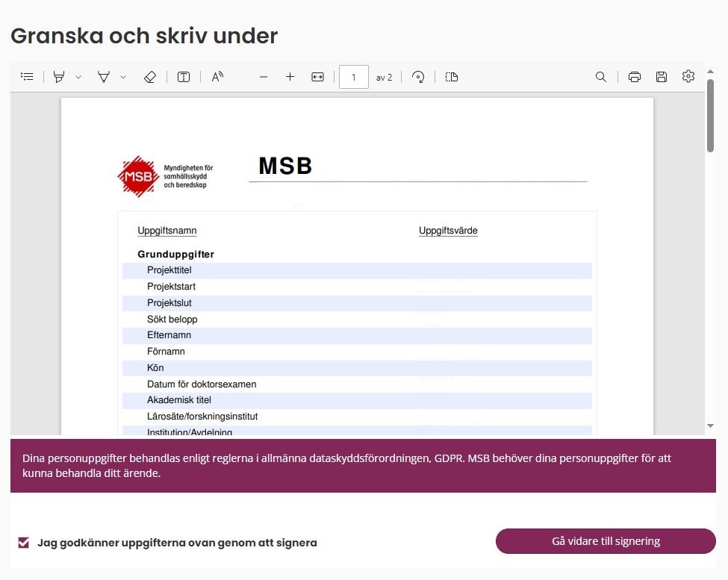Select the Efternamn row

(x=357, y=335)
